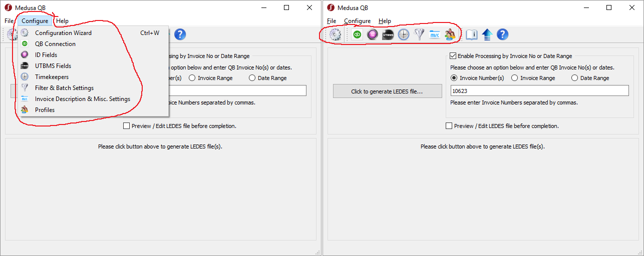Click Medusa QB title icon in right window
The image size is (644, 256).
pos(331,7)
